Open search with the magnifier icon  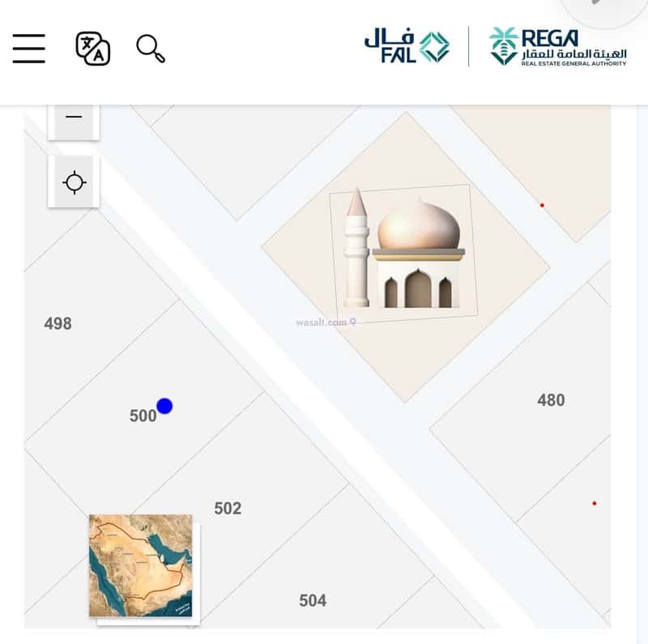click(151, 49)
